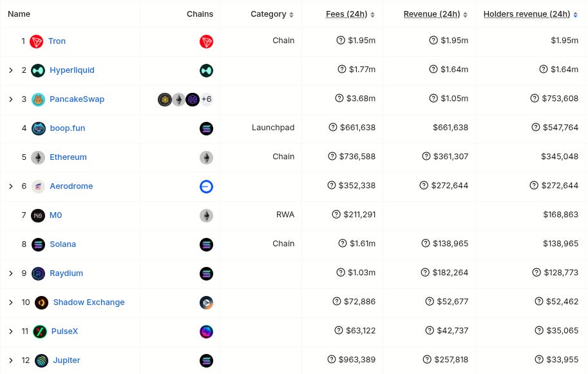588x374 pixels.
Task: Click the Ethereum chain icon in M0 row
Action: pos(206,215)
